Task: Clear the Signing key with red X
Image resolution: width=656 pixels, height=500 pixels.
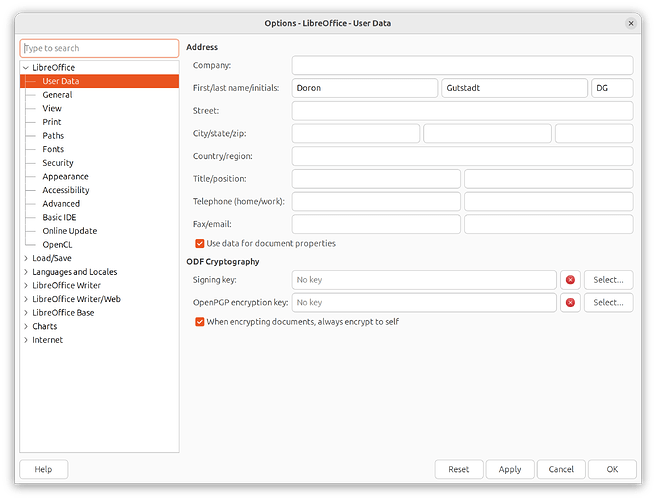Action: 570,280
